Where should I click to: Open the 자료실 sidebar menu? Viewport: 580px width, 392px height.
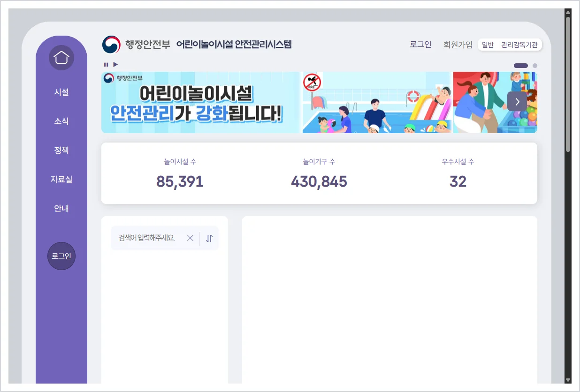(x=61, y=180)
